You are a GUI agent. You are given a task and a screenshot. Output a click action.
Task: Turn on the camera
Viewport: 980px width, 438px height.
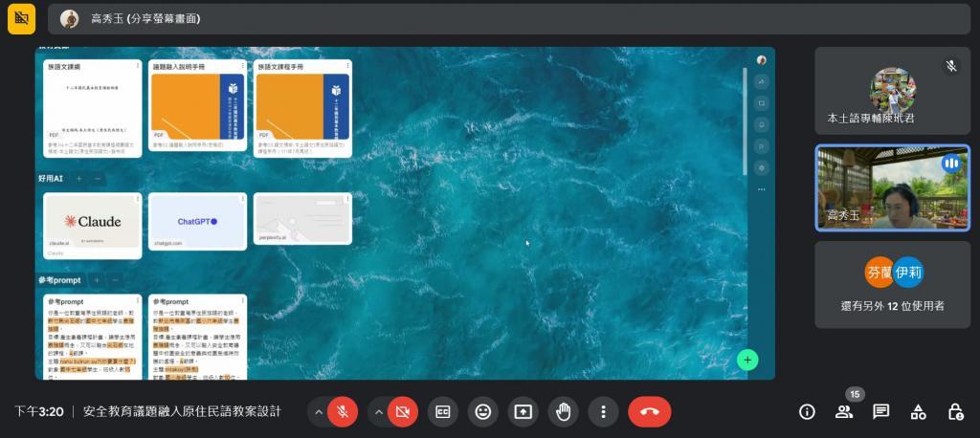[x=403, y=412]
